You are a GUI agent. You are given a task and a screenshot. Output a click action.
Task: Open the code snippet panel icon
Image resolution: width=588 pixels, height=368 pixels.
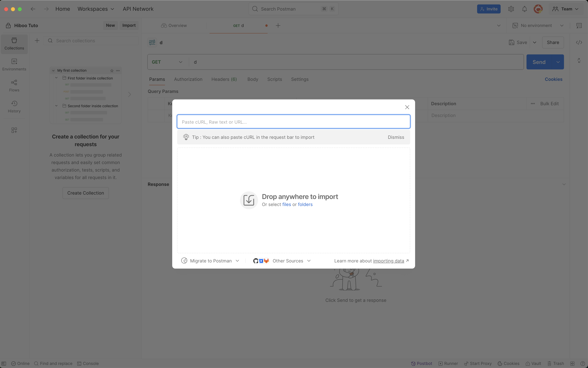tap(579, 42)
